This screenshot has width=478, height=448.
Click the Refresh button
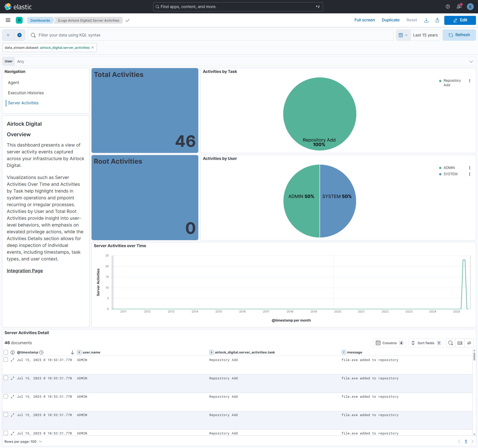point(459,35)
